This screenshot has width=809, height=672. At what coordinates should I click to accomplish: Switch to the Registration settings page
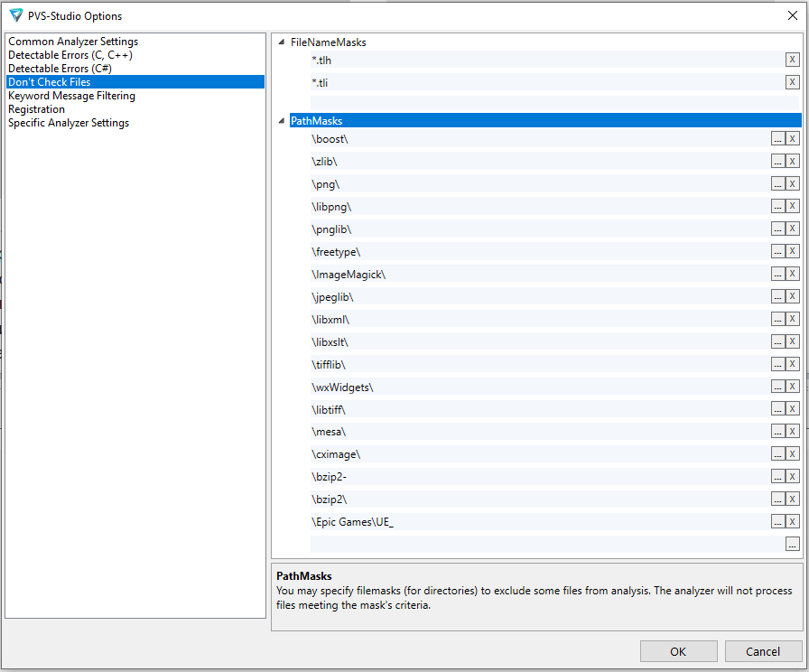click(36, 108)
